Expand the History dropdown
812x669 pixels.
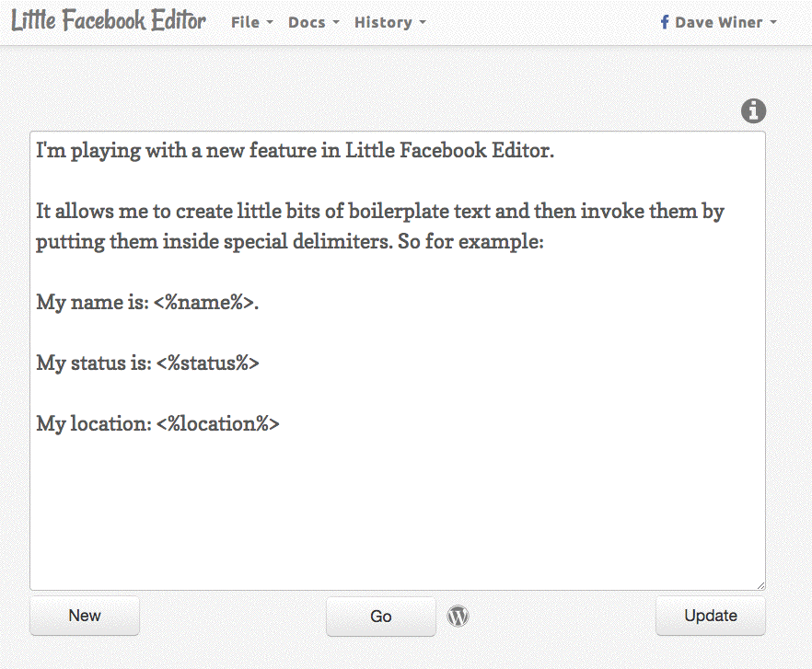pos(389,22)
